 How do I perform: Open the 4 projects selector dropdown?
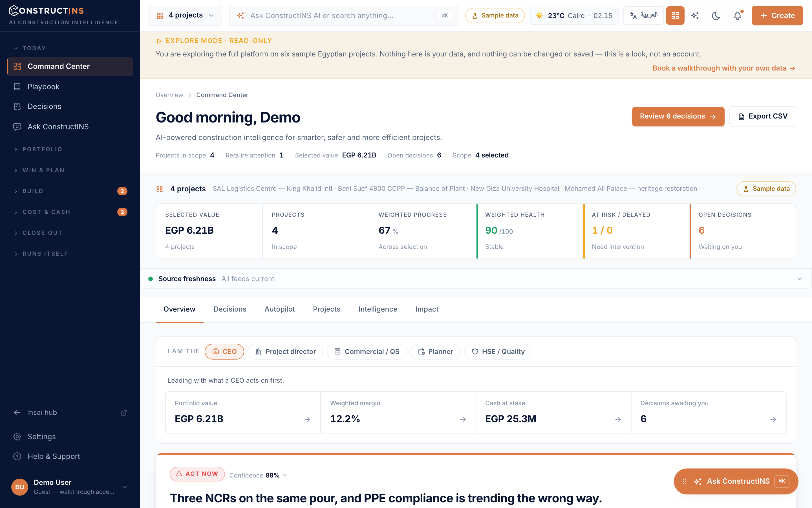[x=185, y=16]
